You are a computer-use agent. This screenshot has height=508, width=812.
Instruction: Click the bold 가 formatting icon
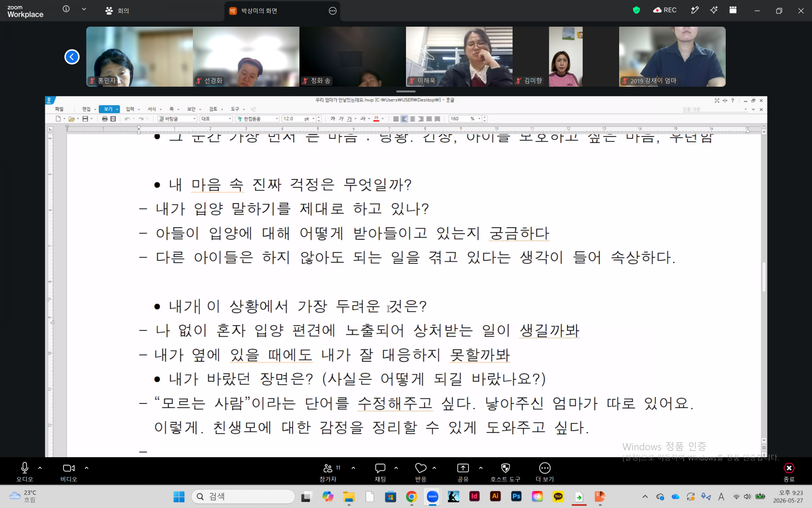[333, 119]
